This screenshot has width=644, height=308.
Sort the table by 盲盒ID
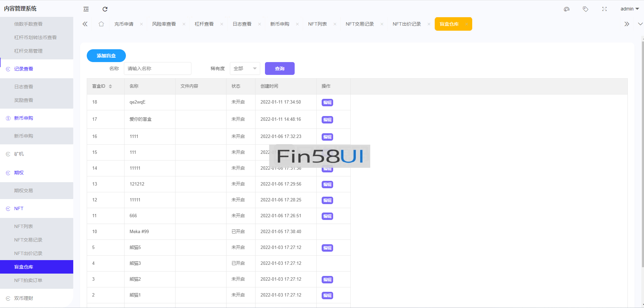(x=110, y=86)
